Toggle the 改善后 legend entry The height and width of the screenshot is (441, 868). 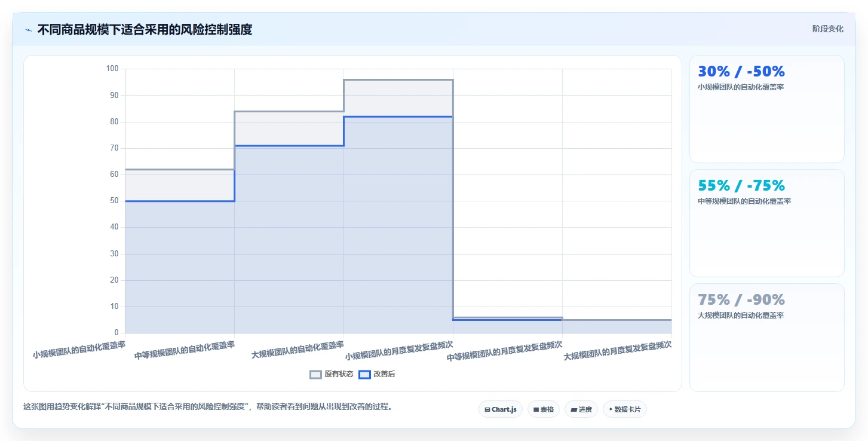click(377, 374)
